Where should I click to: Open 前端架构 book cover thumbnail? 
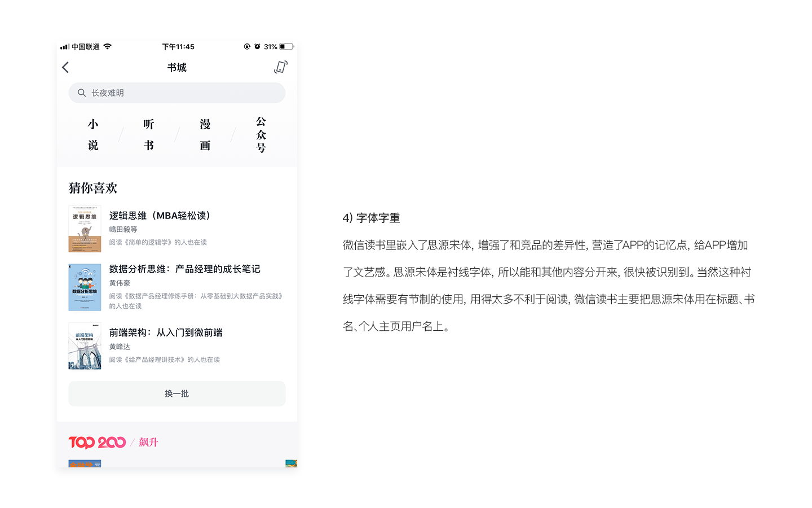85,346
